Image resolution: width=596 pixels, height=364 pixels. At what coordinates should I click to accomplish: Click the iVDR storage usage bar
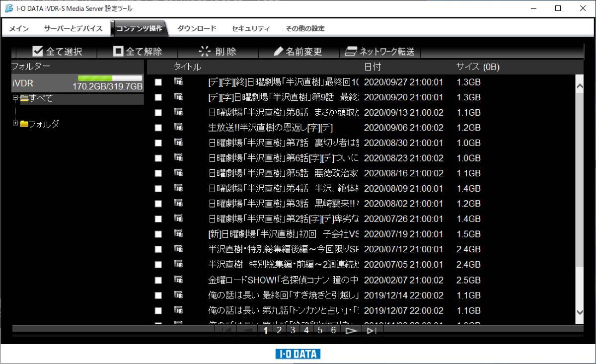(110, 78)
